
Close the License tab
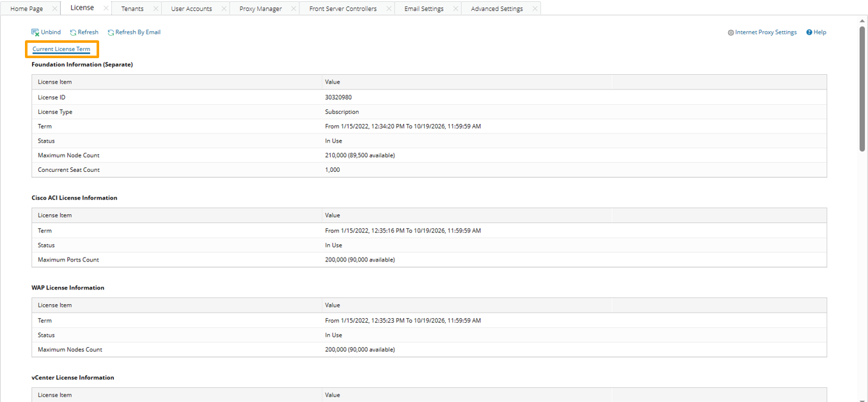pos(106,8)
